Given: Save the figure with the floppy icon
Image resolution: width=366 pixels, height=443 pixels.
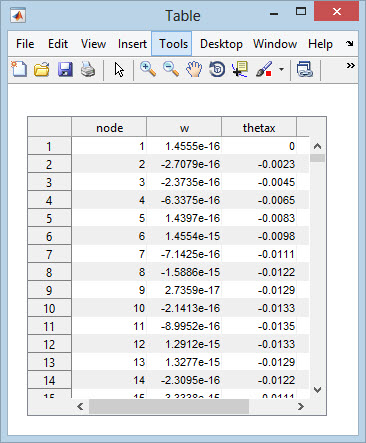Looking at the screenshot, I should click(x=65, y=69).
